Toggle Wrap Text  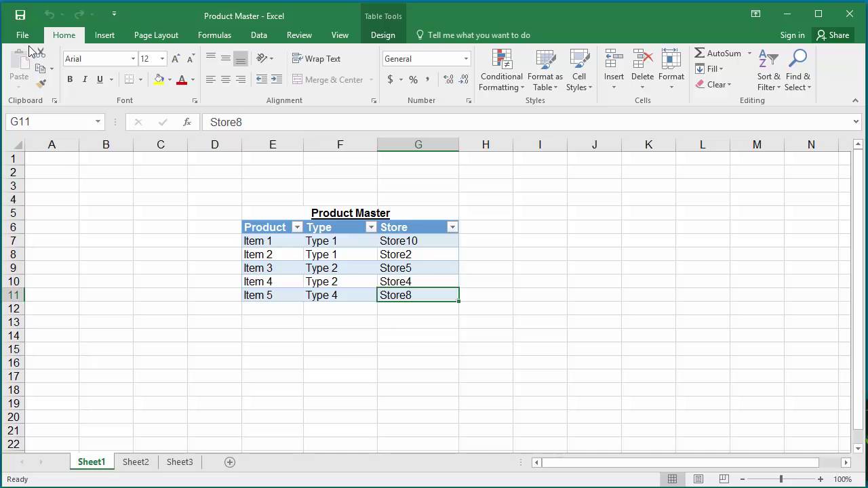316,59
